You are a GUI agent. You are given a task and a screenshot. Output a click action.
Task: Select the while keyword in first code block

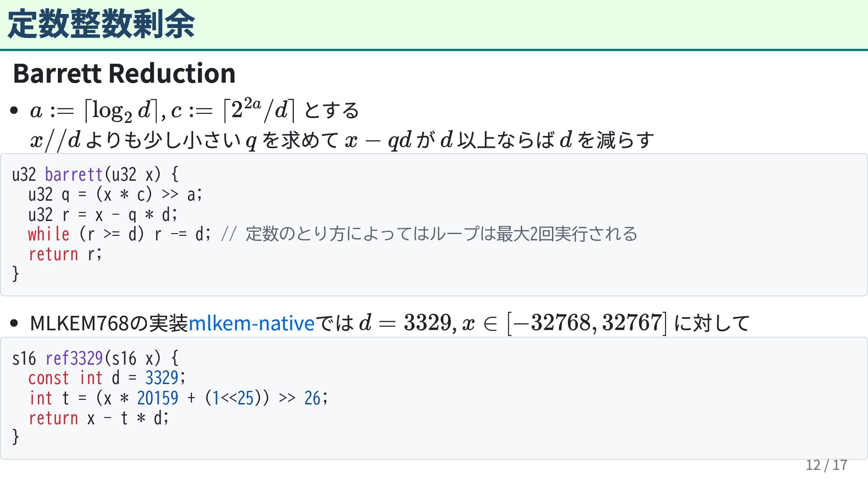(48, 235)
